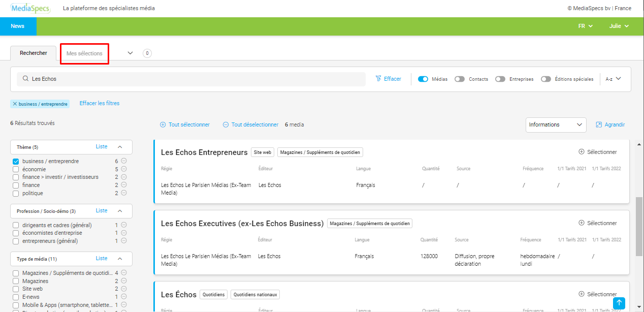Check the politique theme checkbox

point(16,193)
